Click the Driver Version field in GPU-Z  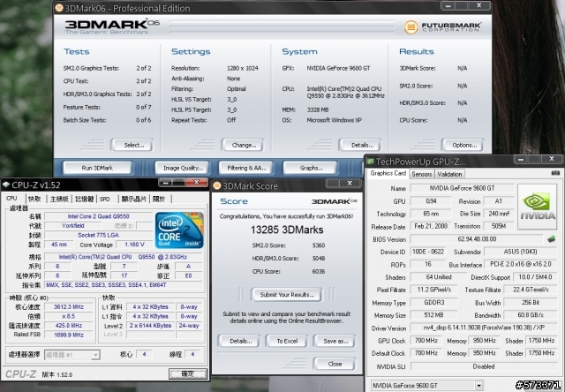pos(484,328)
